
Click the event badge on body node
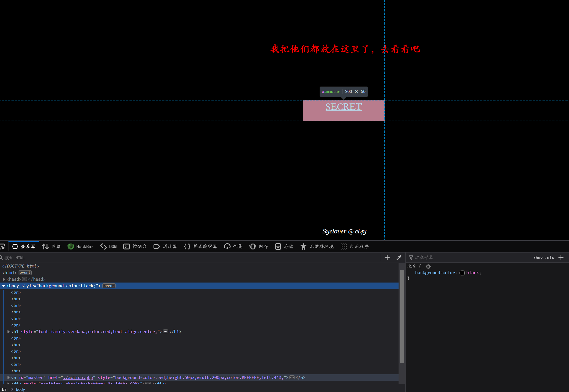(109, 286)
